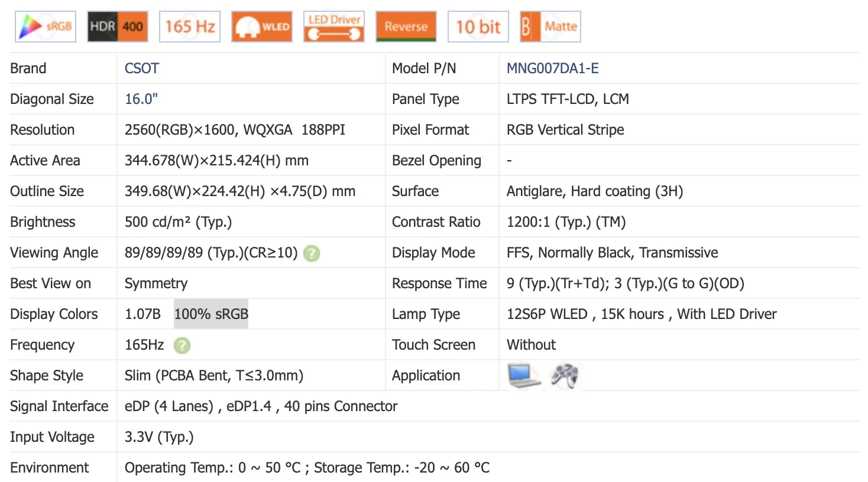Click the Pixel Format label
Viewport: 868px width, 482px height.
click(430, 130)
